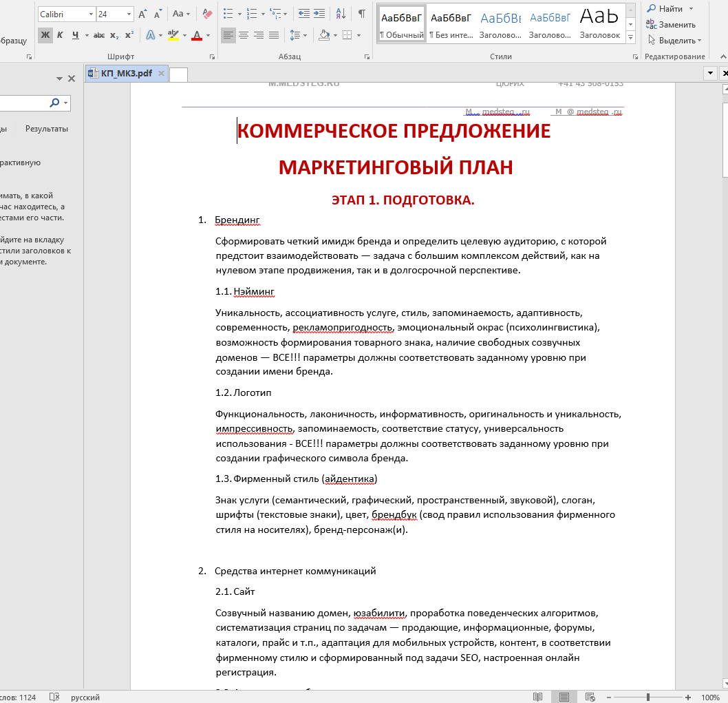Increase font size

(x=142, y=14)
